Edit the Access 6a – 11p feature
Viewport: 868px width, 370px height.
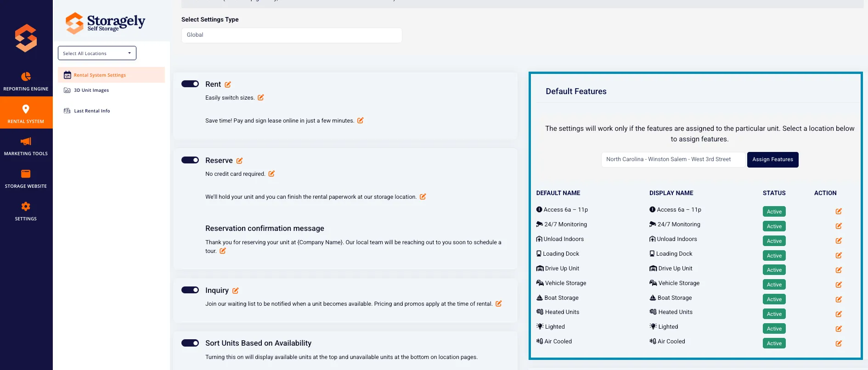tap(839, 211)
